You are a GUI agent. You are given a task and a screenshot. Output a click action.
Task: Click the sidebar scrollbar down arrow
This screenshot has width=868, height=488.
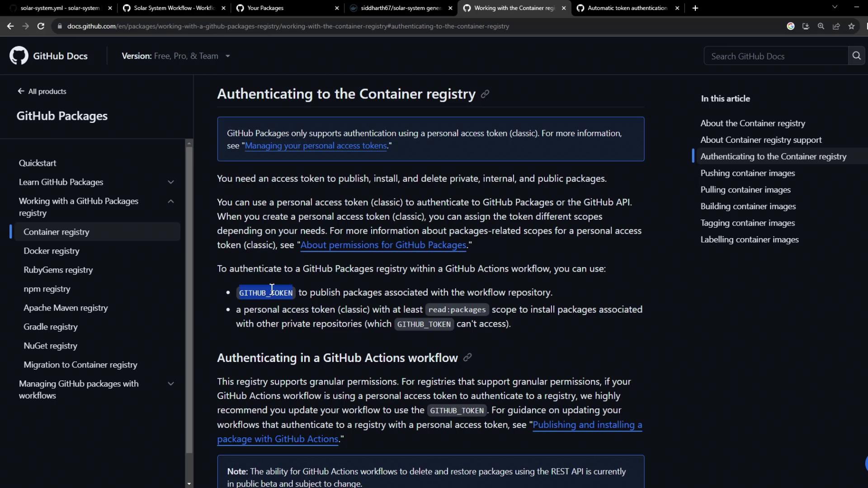click(189, 483)
